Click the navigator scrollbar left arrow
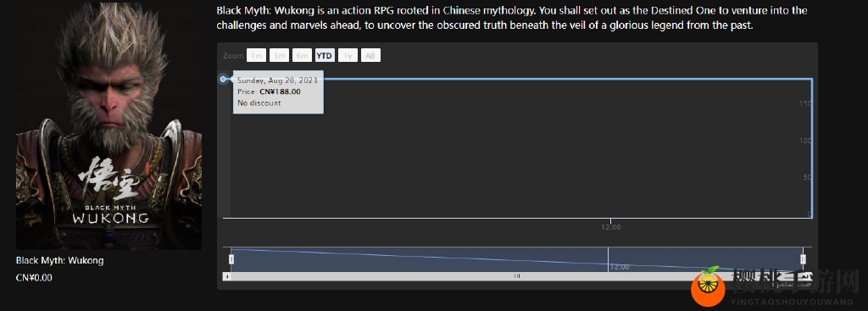Screen dimensions: 868x311 click(x=227, y=275)
